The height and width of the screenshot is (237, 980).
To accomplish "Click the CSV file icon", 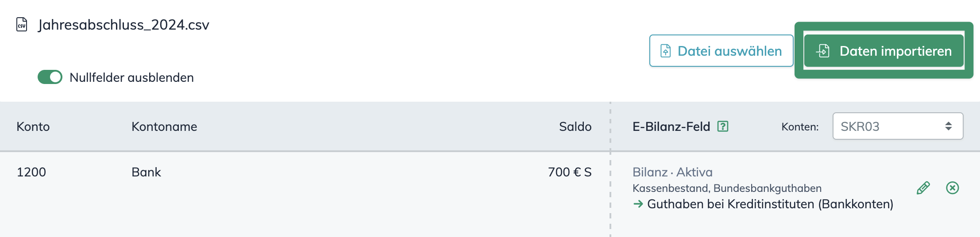I will 22,24.
